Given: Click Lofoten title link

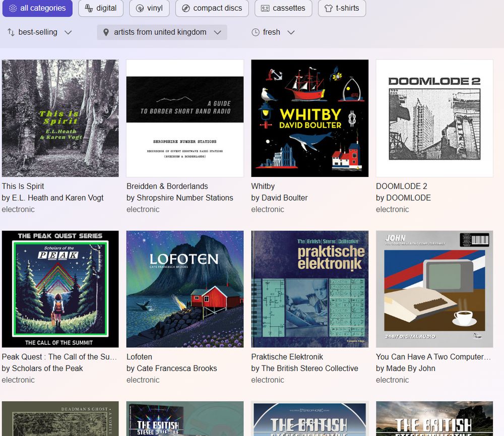Looking at the screenshot, I should [139, 356].
